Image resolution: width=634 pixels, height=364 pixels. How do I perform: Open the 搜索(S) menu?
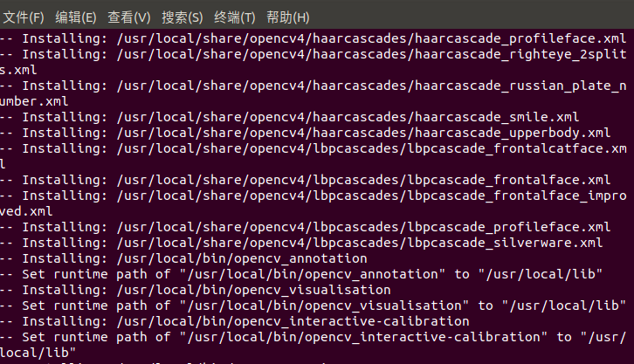coord(182,17)
